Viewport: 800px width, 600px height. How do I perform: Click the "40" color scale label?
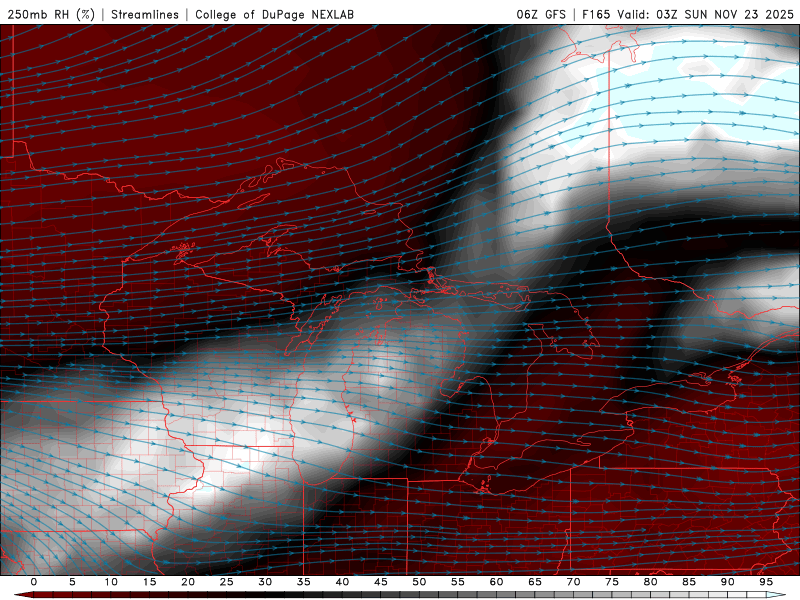point(342,582)
